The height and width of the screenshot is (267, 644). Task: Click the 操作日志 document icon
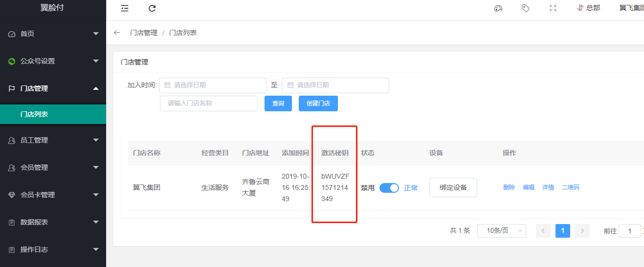click(x=12, y=249)
